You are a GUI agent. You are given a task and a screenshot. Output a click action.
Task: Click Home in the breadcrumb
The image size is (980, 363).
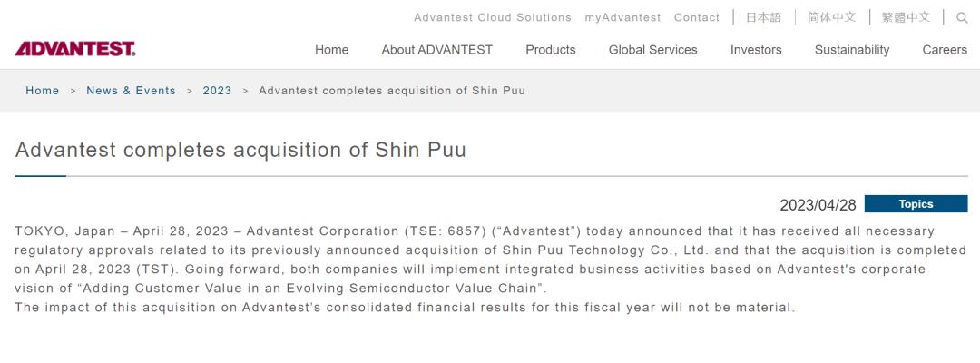[x=43, y=91]
